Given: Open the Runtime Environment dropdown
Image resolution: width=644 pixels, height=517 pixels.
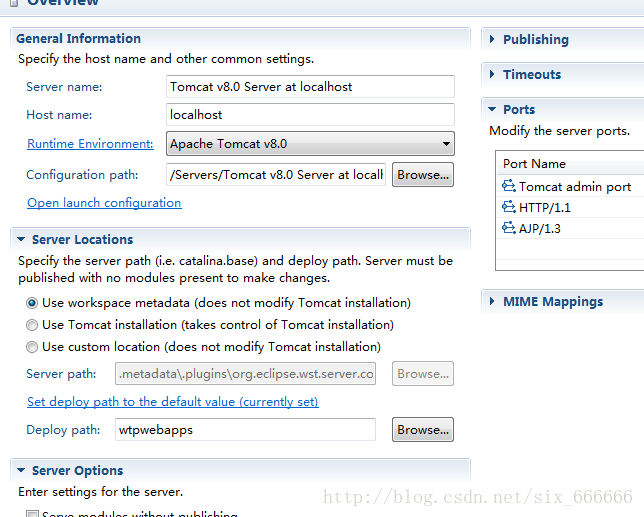Looking at the screenshot, I should (x=310, y=144).
